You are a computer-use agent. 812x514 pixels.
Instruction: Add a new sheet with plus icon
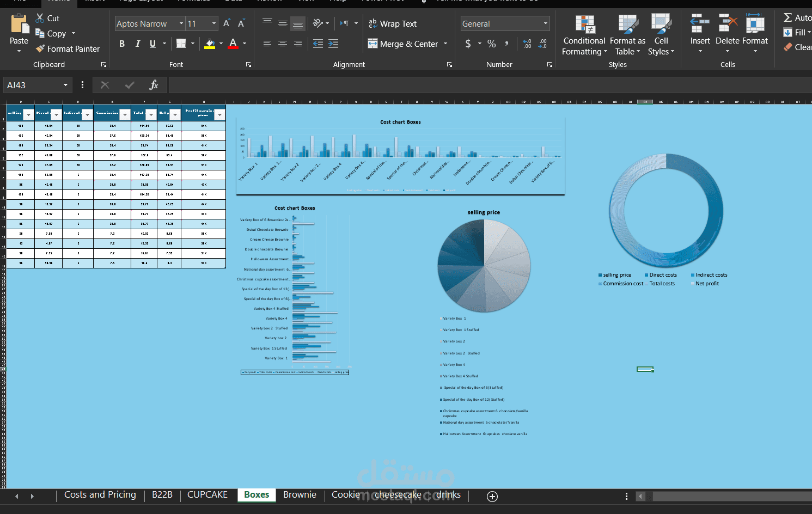pos(492,496)
